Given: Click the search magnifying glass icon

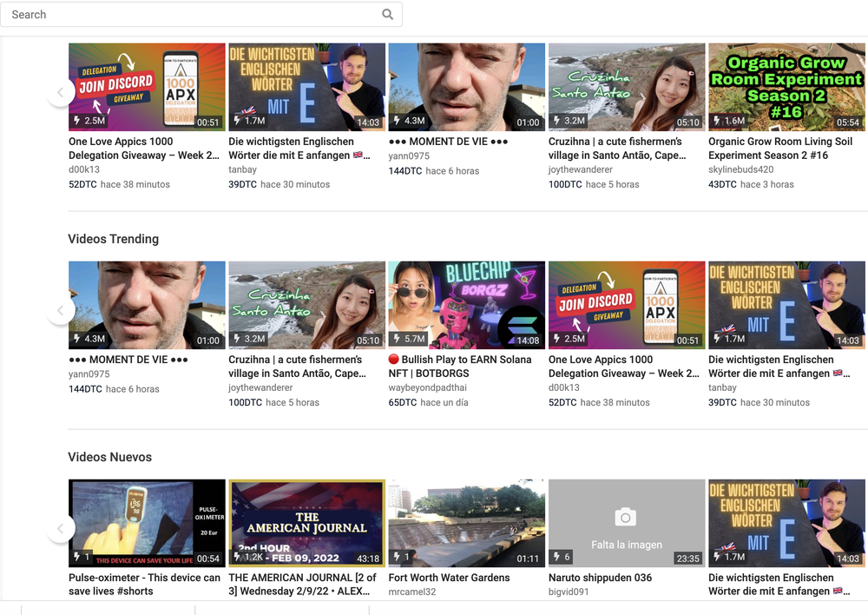Looking at the screenshot, I should click(387, 14).
